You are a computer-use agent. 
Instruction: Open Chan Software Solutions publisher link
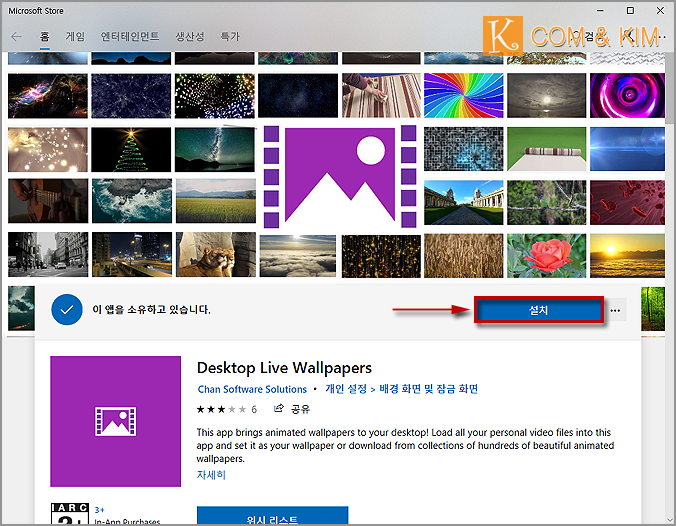[252, 389]
